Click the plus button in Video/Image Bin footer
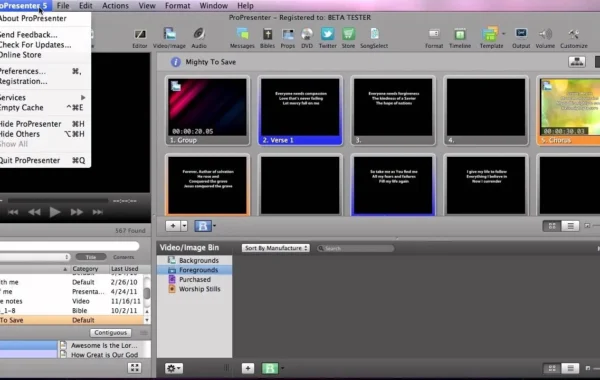The width and height of the screenshot is (600, 380). click(x=248, y=368)
